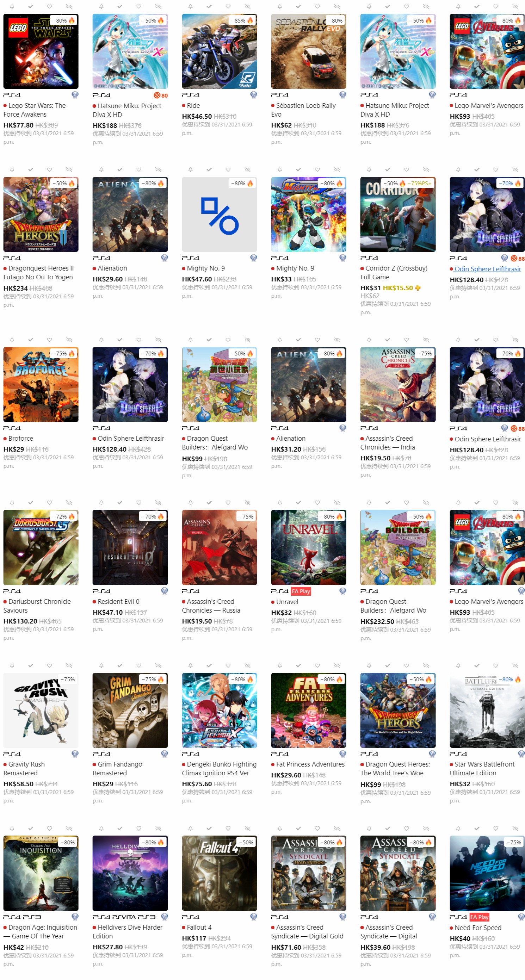525x980 pixels.
Task: Open Star Wars Battlefront Ultimate Edition cover
Action: click(487, 710)
